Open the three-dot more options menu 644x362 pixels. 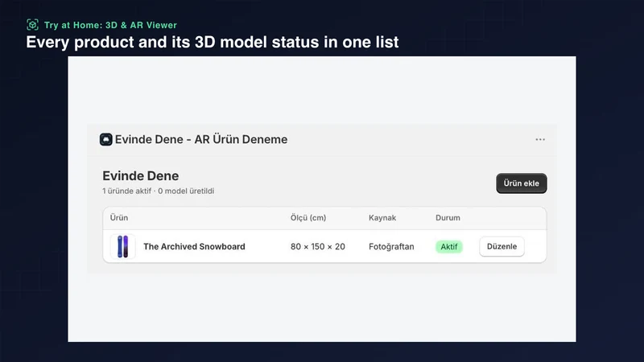click(540, 139)
